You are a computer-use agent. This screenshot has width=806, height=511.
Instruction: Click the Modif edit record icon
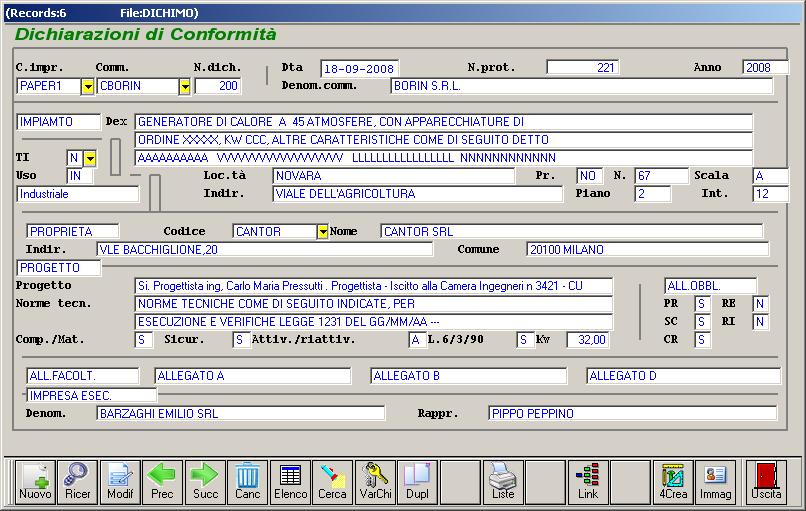[120, 482]
